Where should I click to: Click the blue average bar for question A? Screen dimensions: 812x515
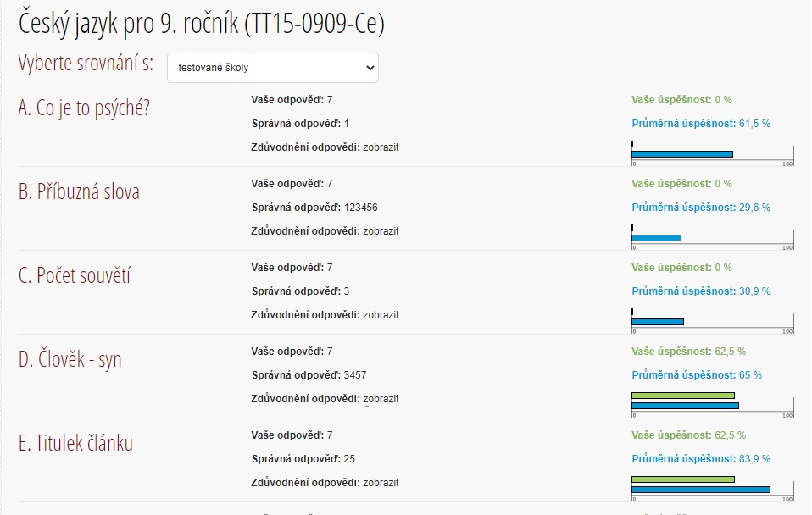[681, 154]
